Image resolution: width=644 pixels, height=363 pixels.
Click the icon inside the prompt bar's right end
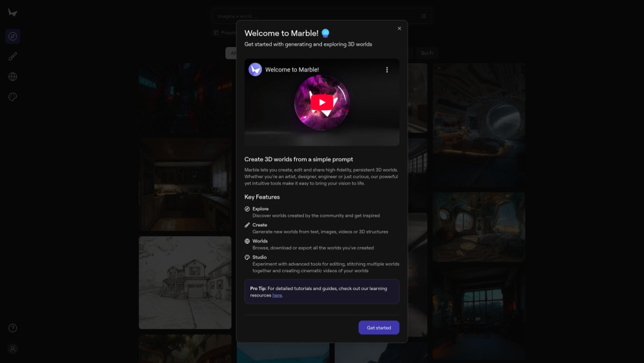tap(424, 15)
